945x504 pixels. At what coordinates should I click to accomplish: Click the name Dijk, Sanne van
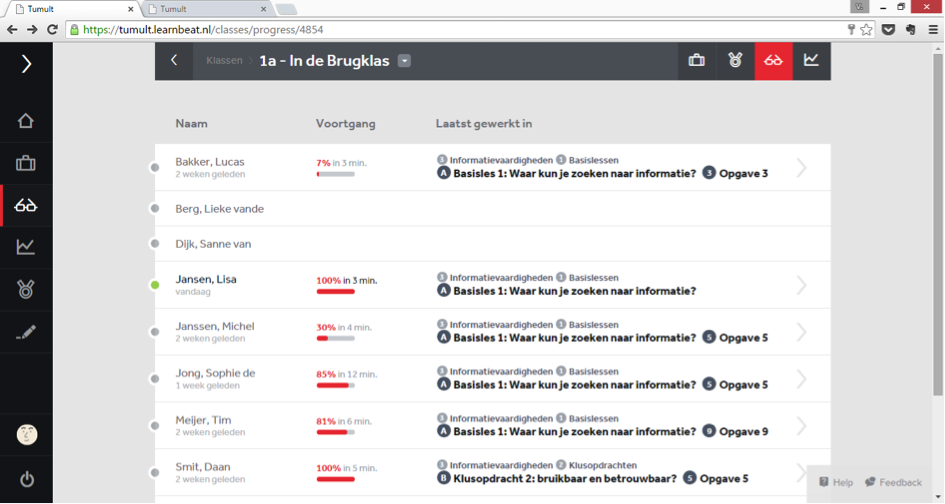tap(213, 244)
